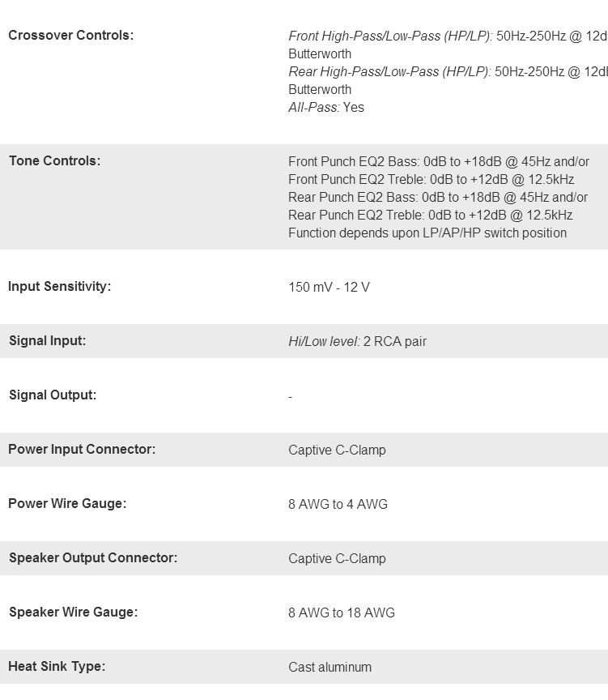
Task: Click the Front Punch EQ2 Bass line
Action: (x=438, y=162)
